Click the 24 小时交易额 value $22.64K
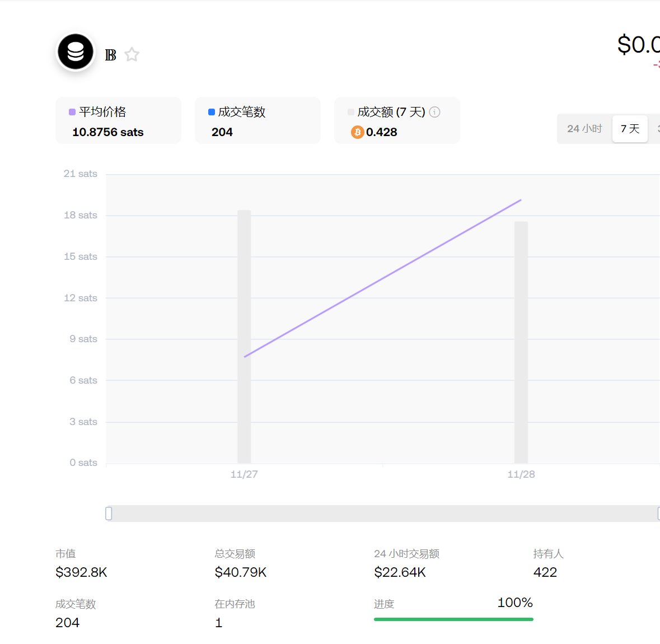The height and width of the screenshot is (644, 660). tap(400, 572)
